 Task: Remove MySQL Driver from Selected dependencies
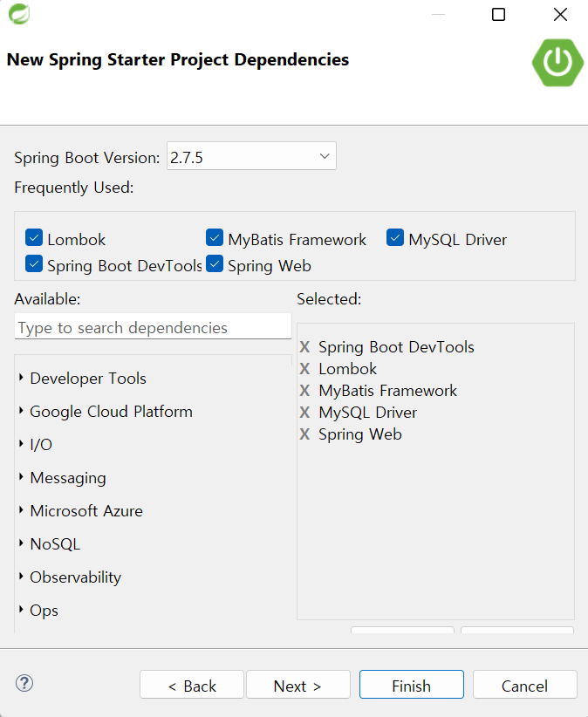pyautogui.click(x=304, y=412)
